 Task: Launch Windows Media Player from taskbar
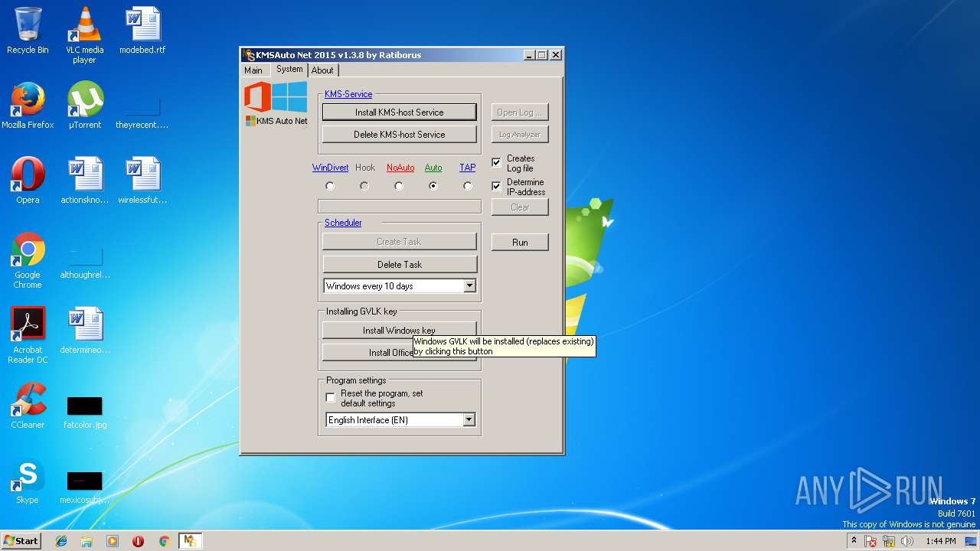point(113,541)
